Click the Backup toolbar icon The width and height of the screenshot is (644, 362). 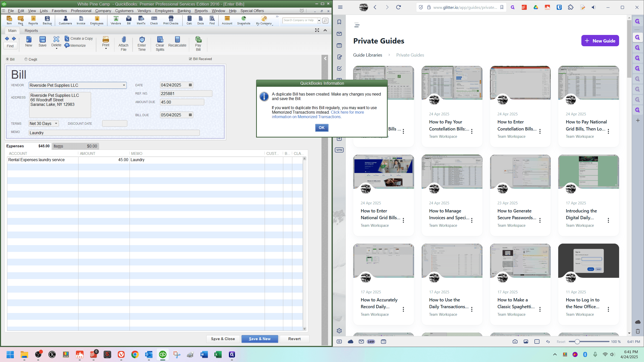pyautogui.click(x=47, y=20)
